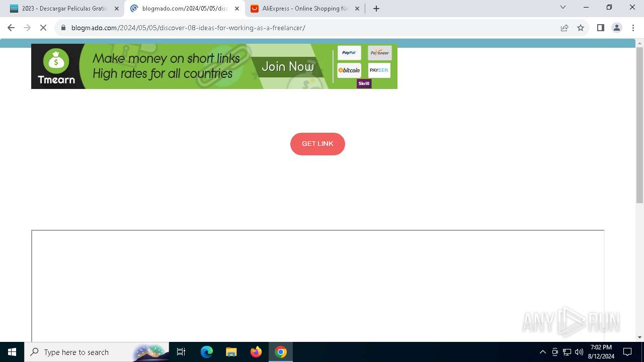644x362 pixels.
Task: Open a new browser tab
Action: coord(376,9)
